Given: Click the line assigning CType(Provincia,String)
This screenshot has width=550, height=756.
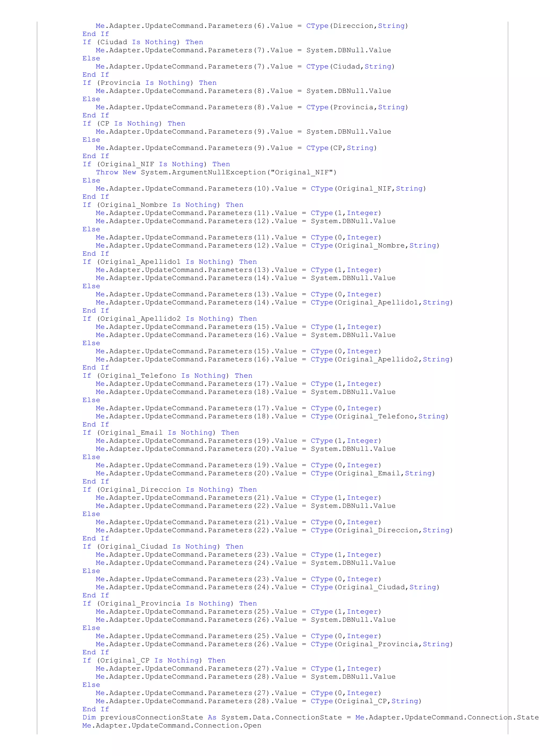Looking at the screenshot, I should [x=252, y=107].
